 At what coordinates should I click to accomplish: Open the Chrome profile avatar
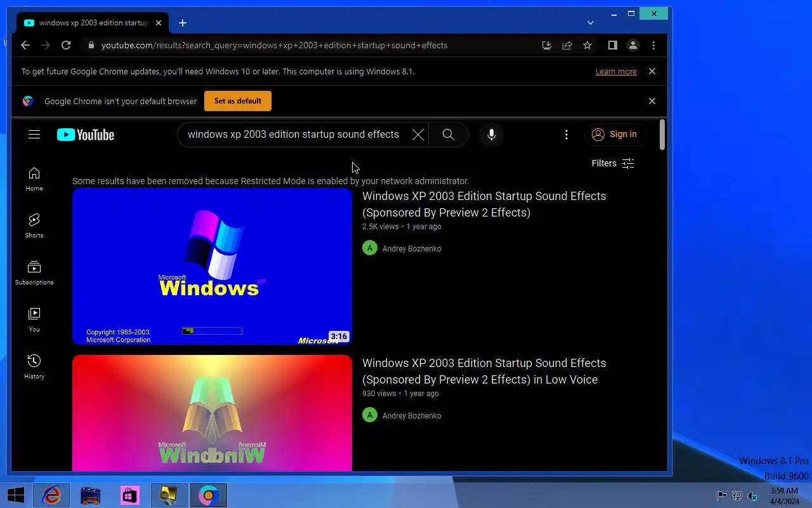(633, 45)
